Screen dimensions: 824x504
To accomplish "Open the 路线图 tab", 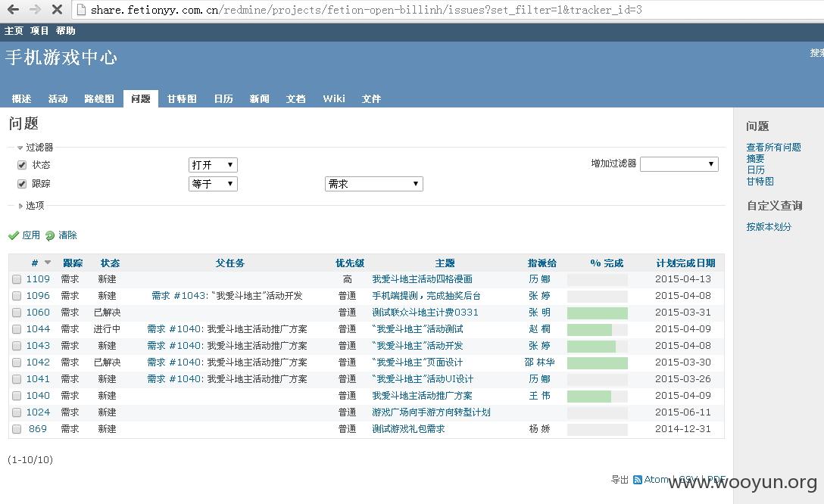I will click(98, 98).
